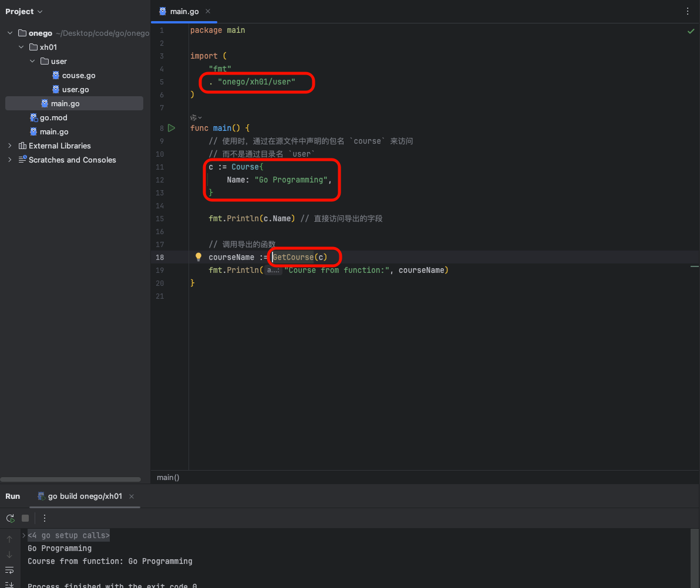Click the yellow intention lightbulb

198,257
